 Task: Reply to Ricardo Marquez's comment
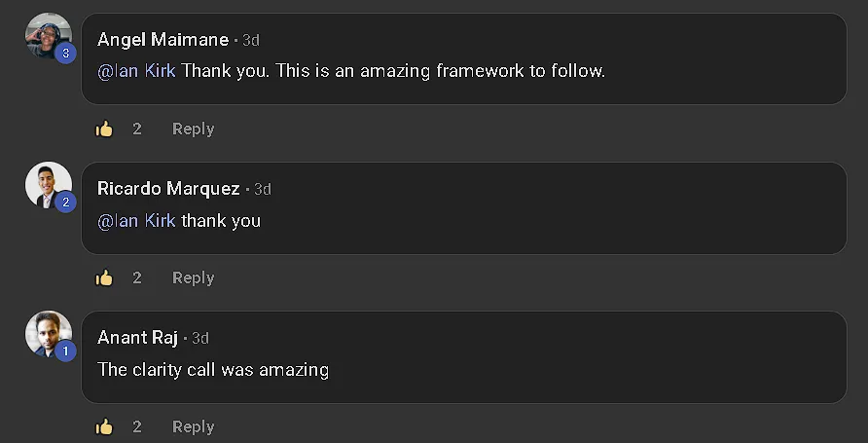tap(194, 278)
